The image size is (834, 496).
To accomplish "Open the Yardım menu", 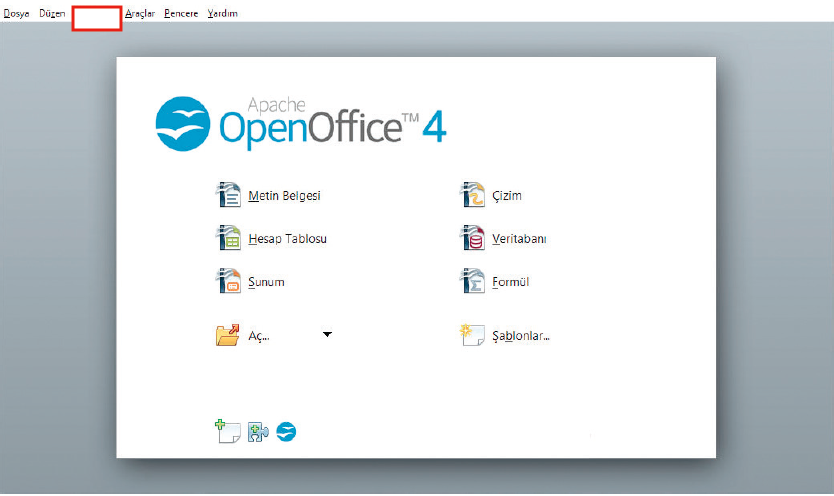I will pos(222,14).
